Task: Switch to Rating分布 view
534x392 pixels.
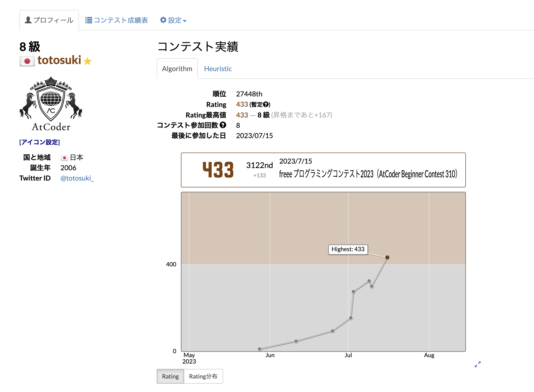Action: pyautogui.click(x=203, y=376)
